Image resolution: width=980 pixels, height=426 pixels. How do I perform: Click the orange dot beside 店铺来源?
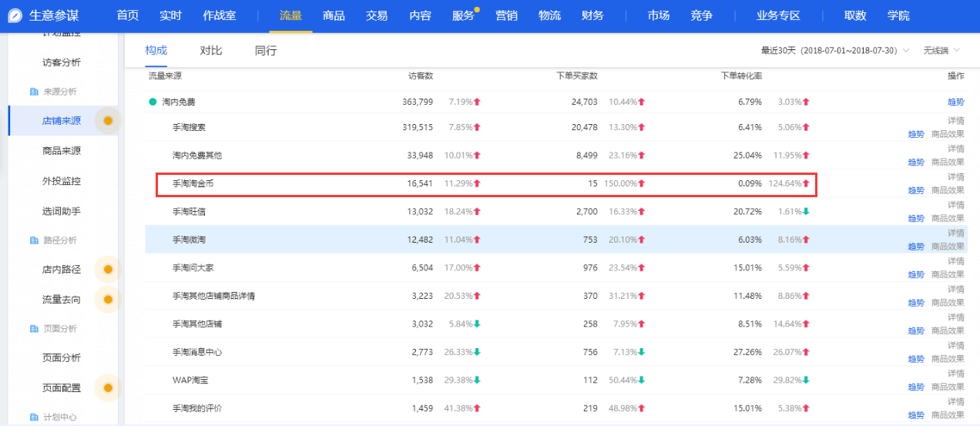109,121
